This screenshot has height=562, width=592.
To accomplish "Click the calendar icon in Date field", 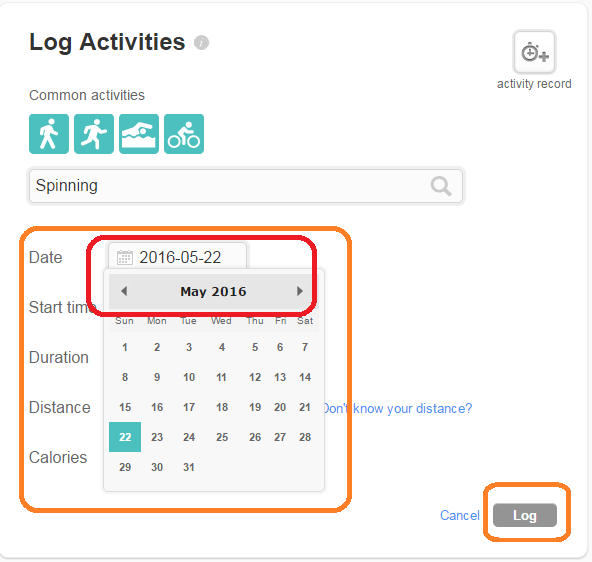I will pos(125,257).
